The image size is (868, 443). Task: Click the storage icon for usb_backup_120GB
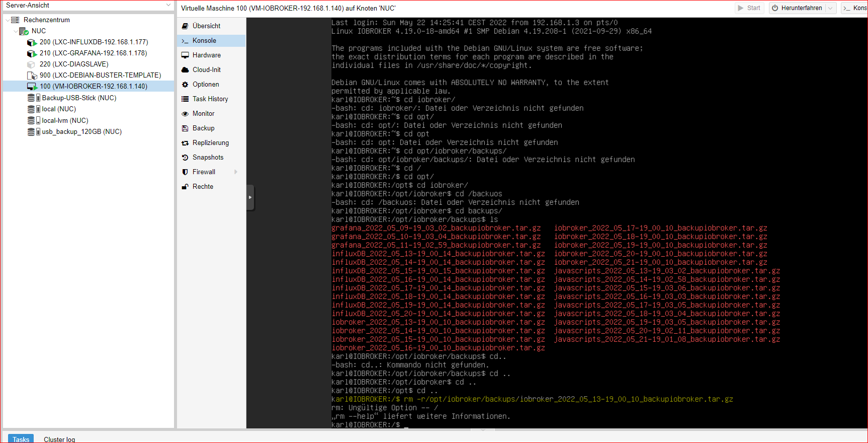pyautogui.click(x=34, y=131)
